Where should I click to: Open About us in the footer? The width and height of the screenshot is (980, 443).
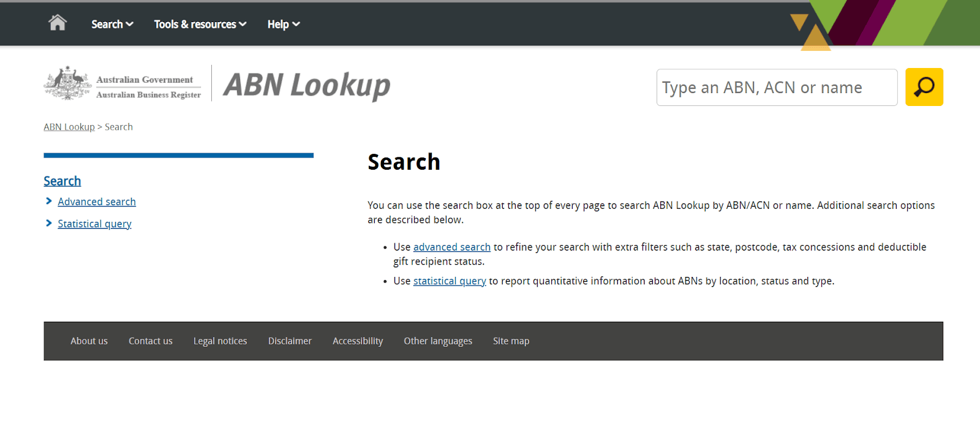pyautogui.click(x=89, y=341)
